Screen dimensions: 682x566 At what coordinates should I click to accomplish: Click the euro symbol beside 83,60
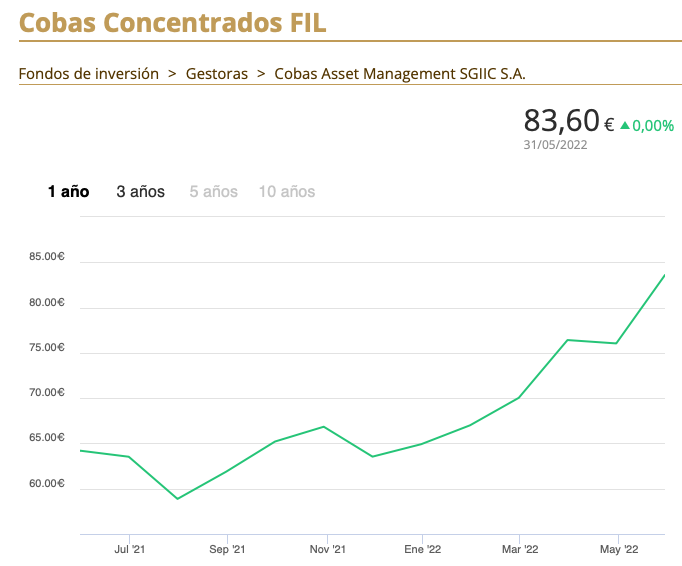pyautogui.click(x=609, y=125)
